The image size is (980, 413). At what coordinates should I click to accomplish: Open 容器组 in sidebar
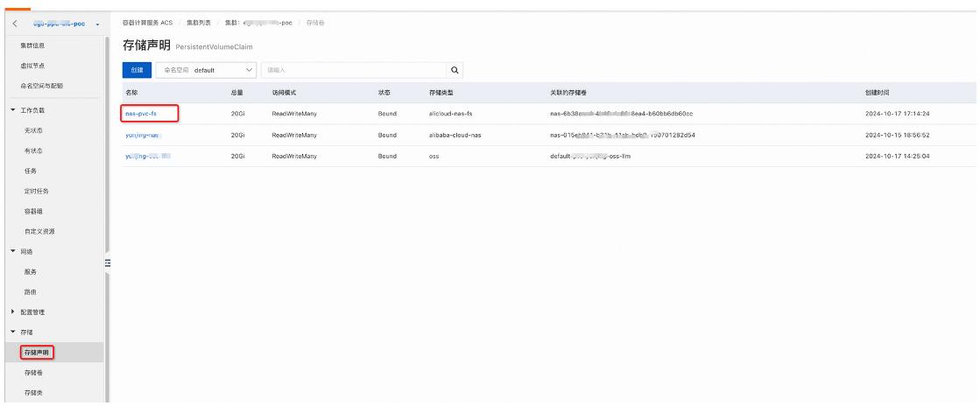click(34, 211)
